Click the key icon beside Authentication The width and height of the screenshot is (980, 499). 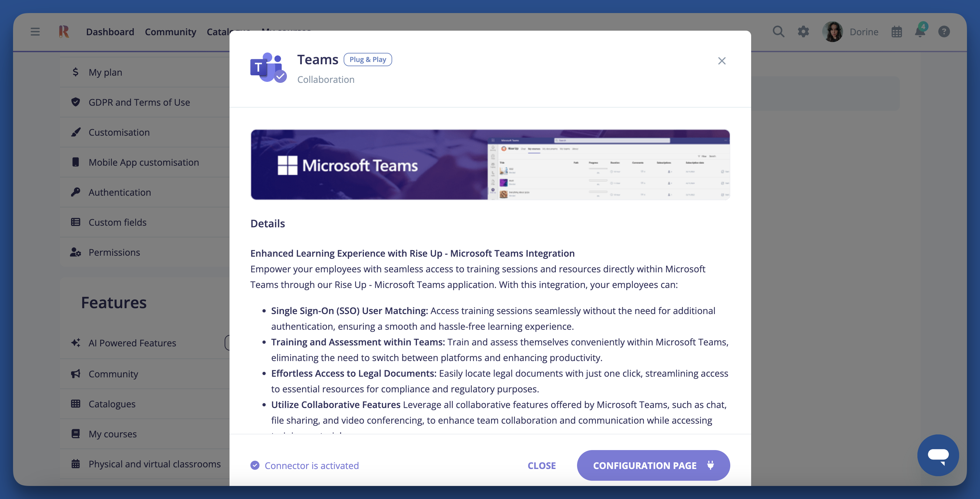(75, 192)
